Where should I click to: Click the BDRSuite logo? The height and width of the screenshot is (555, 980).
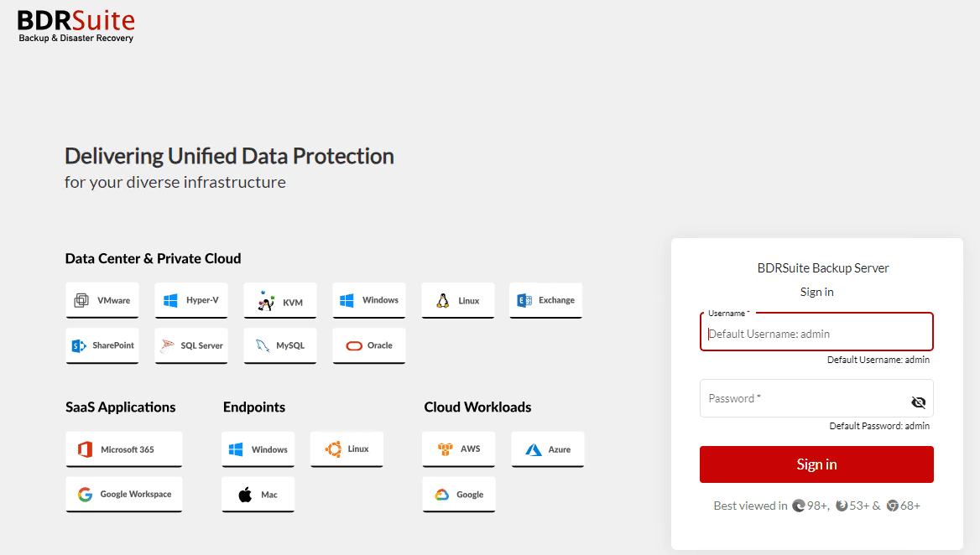pos(76,25)
